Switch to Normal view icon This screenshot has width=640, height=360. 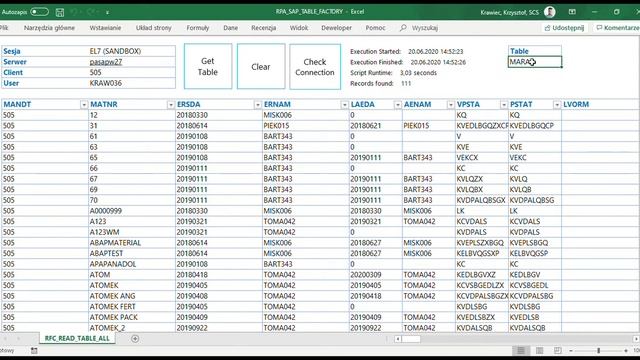(x=521, y=351)
